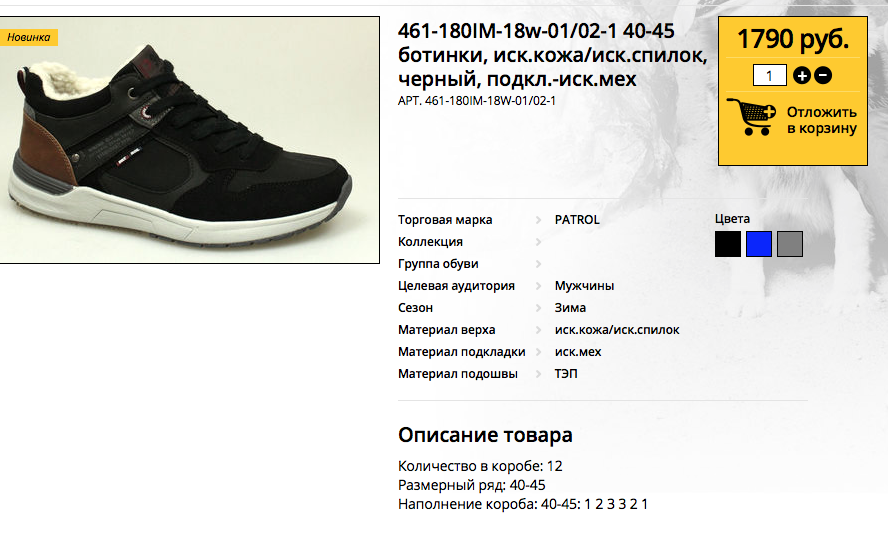Screen dimensions: 888x544
Task: Select the gray color swatch
Action: click(x=790, y=244)
